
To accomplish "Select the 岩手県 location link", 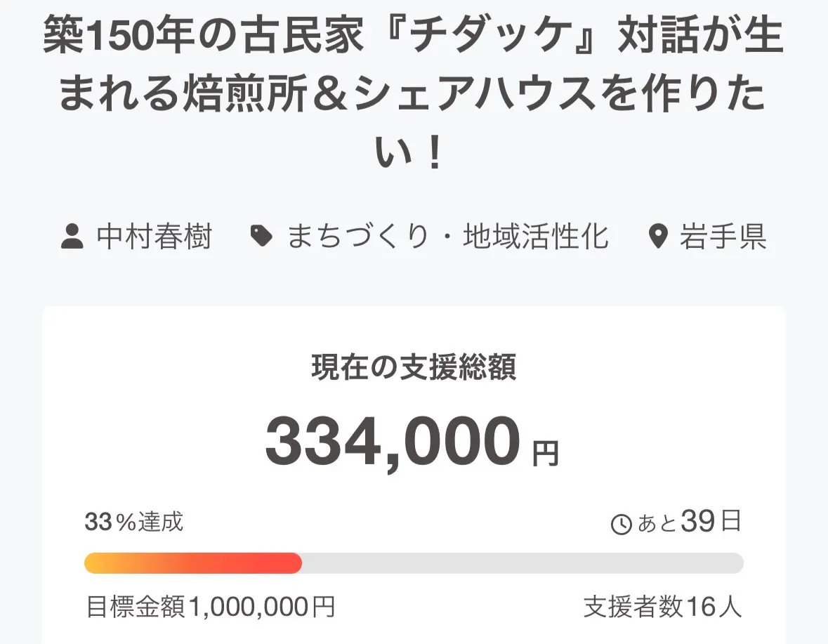I will click(x=722, y=237).
